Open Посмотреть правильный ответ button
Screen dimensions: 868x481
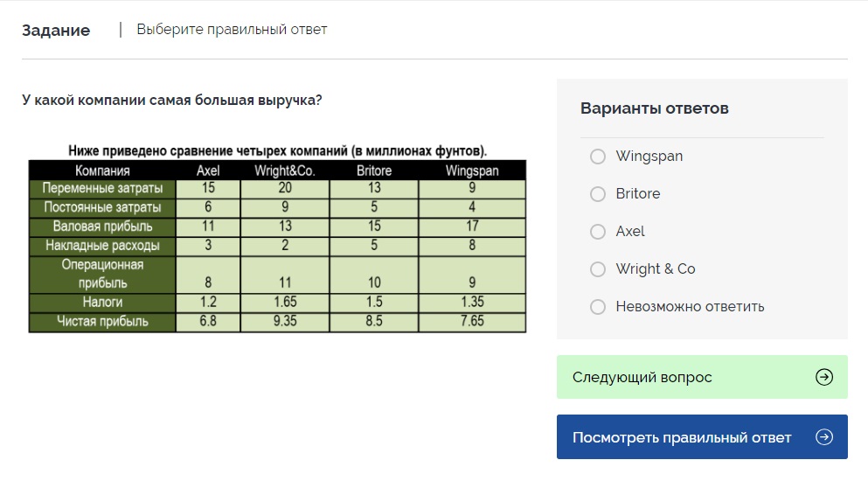point(682,437)
